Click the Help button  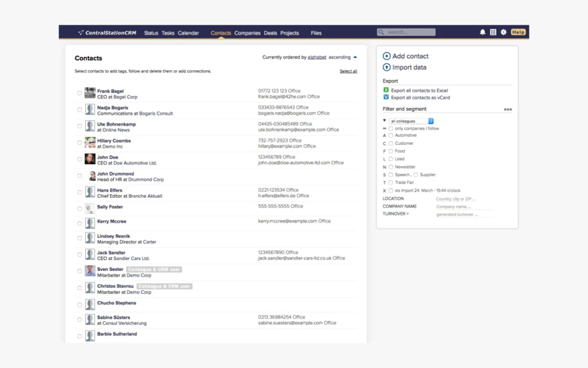pyautogui.click(x=518, y=32)
